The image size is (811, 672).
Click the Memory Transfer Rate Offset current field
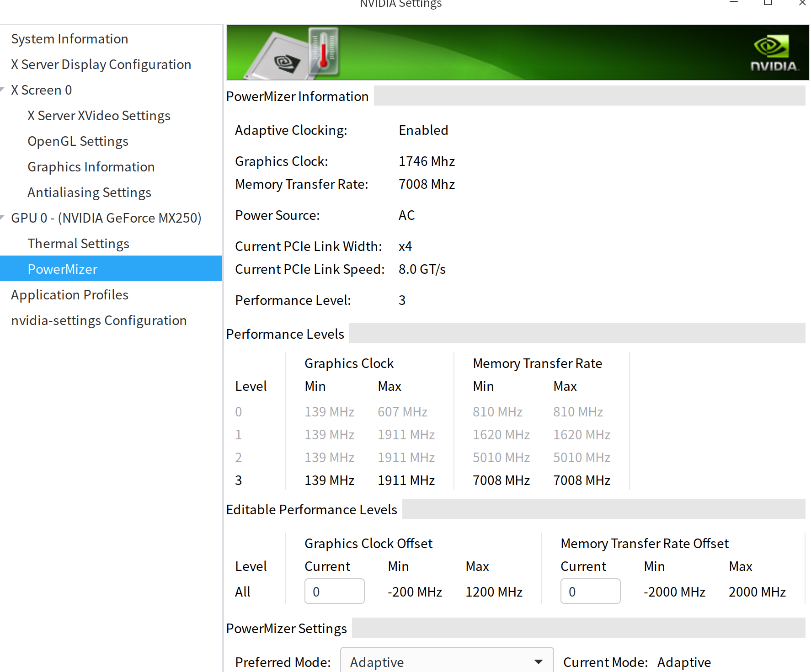(591, 591)
